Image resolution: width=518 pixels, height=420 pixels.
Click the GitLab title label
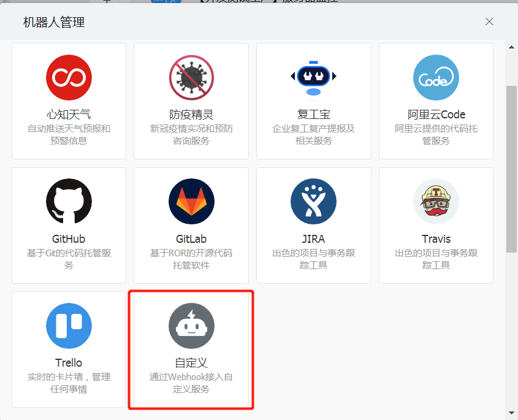point(191,239)
